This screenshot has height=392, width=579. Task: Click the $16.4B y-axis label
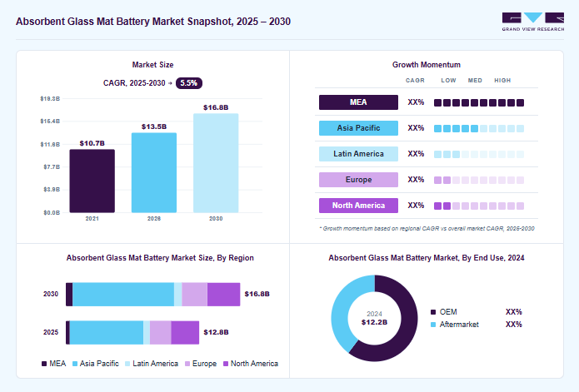coord(50,121)
